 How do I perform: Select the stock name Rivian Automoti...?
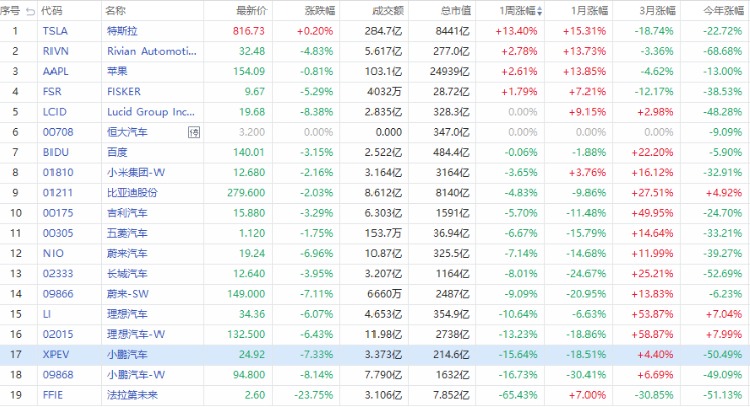[152, 51]
